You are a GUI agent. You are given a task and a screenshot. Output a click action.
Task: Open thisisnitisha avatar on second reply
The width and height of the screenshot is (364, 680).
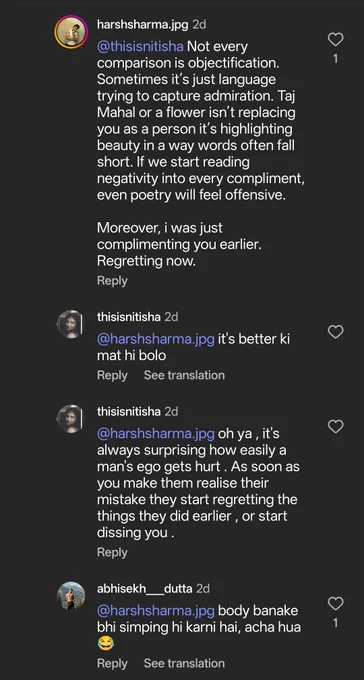click(x=70, y=418)
